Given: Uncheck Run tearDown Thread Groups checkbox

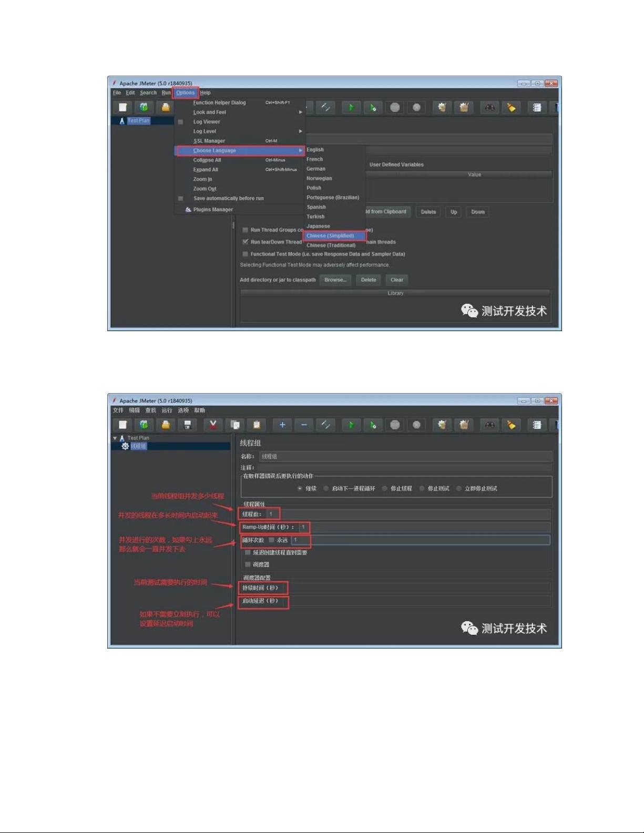Looking at the screenshot, I should point(245,242).
